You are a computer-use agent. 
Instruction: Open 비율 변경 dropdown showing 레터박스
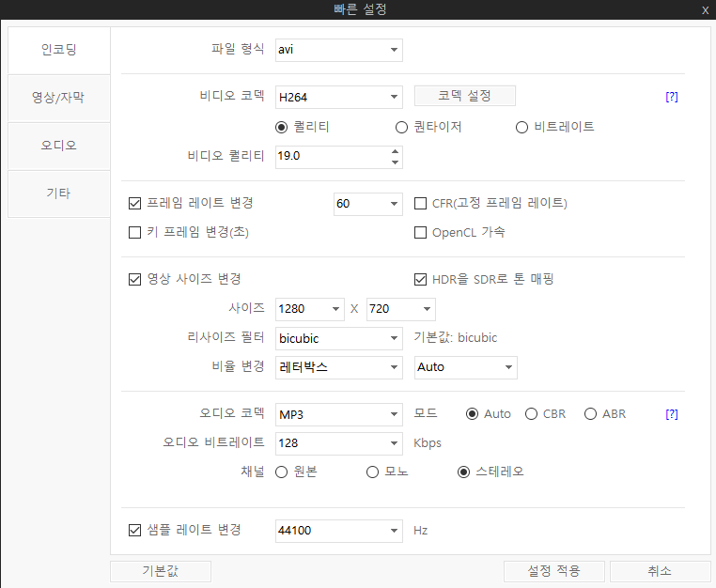pyautogui.click(x=339, y=367)
